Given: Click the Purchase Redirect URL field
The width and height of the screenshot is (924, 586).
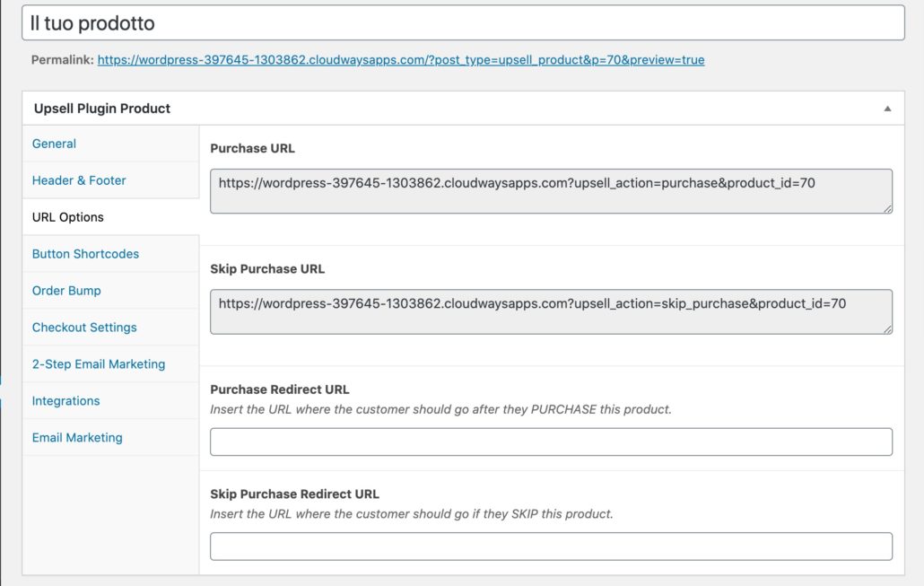Looking at the screenshot, I should 550,442.
